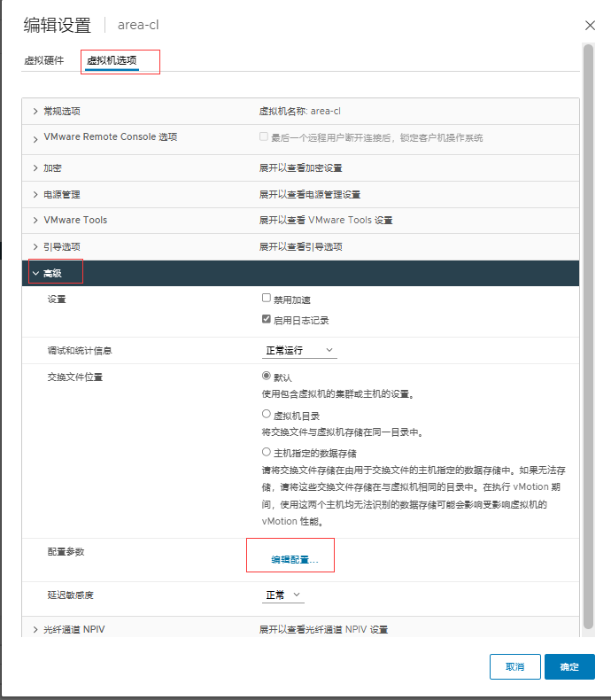Select the 默认 swap file radio button
The image size is (611, 700).
267,377
